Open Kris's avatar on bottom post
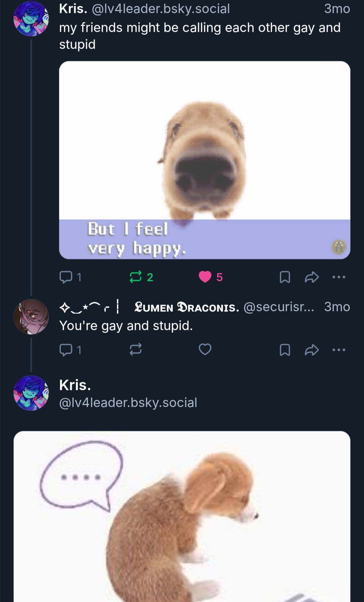The image size is (364, 602). point(31,393)
